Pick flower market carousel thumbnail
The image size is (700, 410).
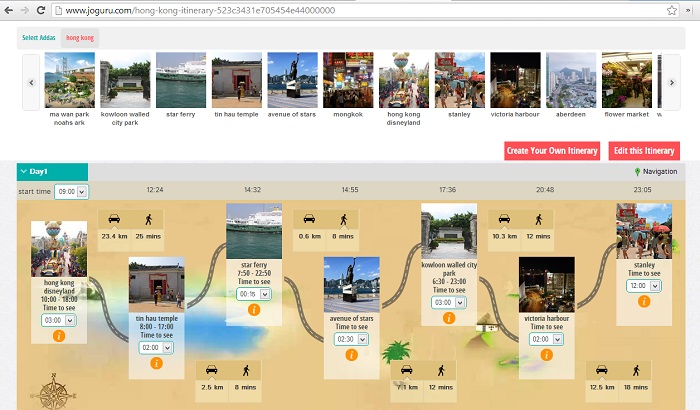627,80
